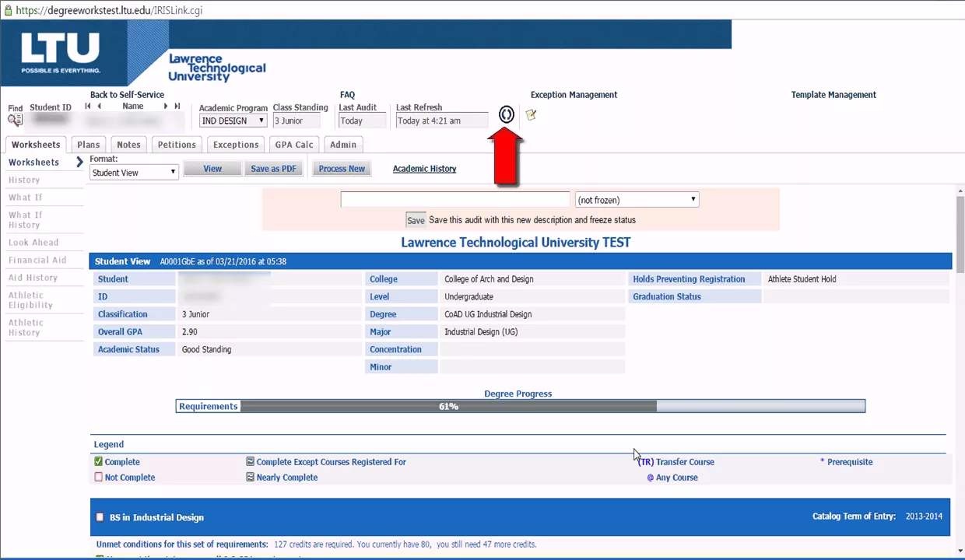Click the Overall GPA value 2.90
The height and width of the screenshot is (560, 965).
[x=189, y=332]
